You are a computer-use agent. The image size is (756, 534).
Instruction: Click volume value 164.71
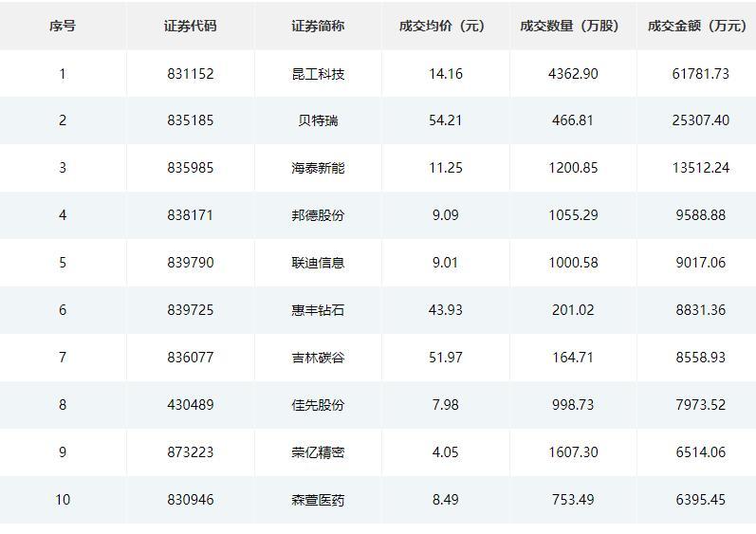click(573, 358)
